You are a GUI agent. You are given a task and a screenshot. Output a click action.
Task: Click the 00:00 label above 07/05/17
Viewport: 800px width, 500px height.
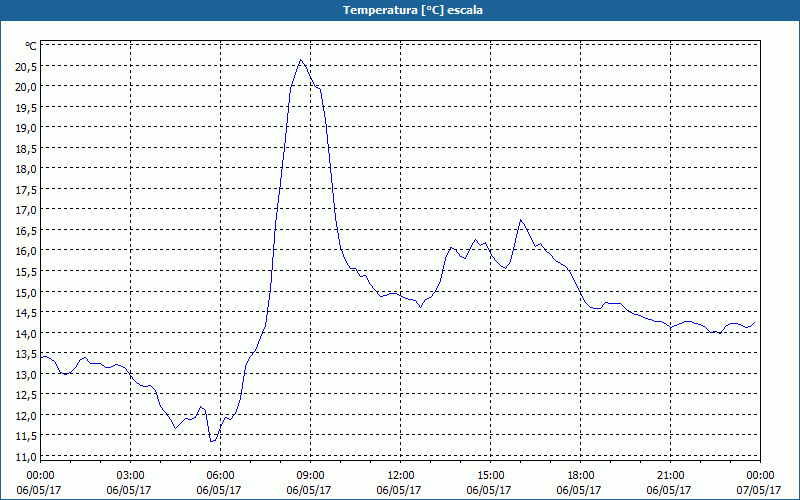(x=760, y=476)
